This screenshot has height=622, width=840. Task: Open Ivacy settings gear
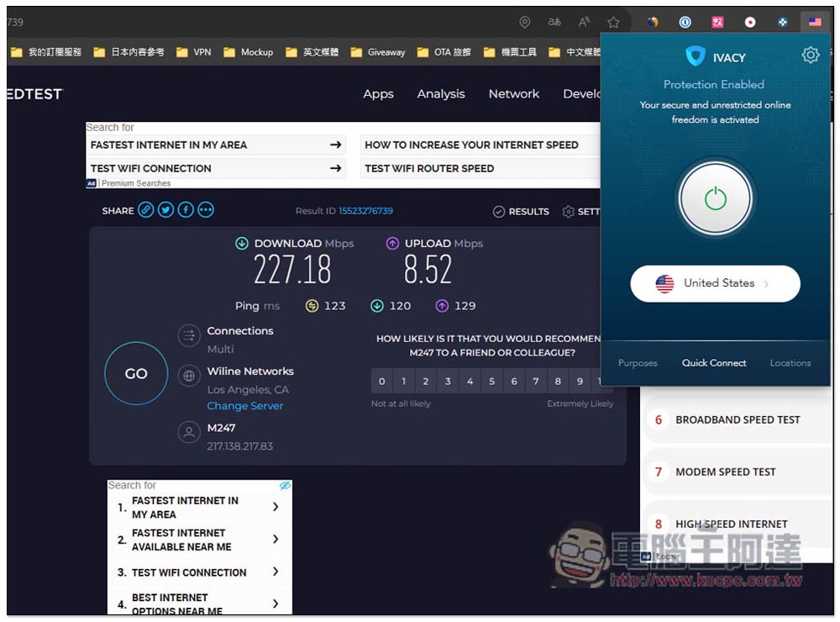(810, 55)
